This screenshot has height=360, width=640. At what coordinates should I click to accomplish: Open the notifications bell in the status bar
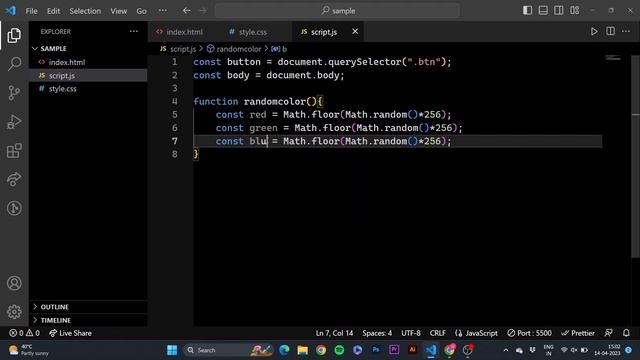coord(626,333)
